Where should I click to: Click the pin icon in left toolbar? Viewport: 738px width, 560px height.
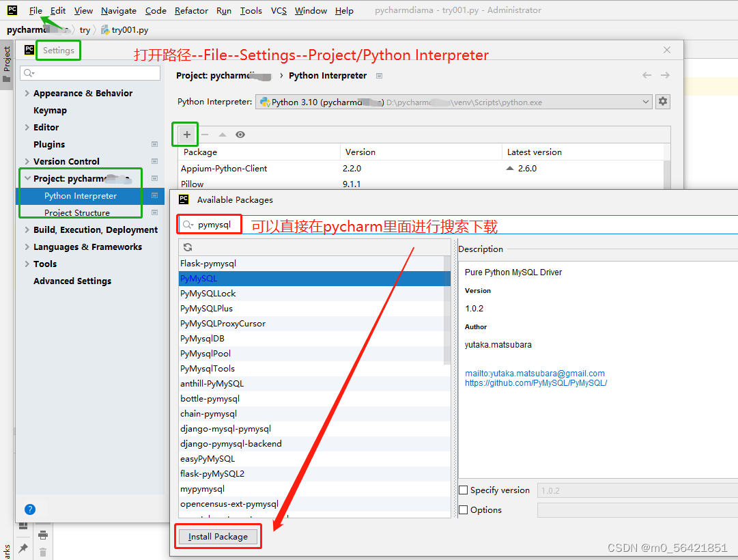pyautogui.click(x=23, y=548)
